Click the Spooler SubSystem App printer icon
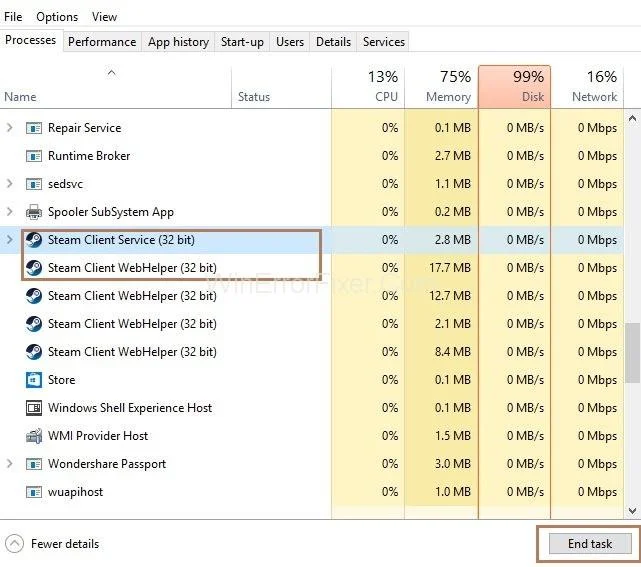Image resolution: width=641 pixels, height=567 pixels. (x=34, y=212)
